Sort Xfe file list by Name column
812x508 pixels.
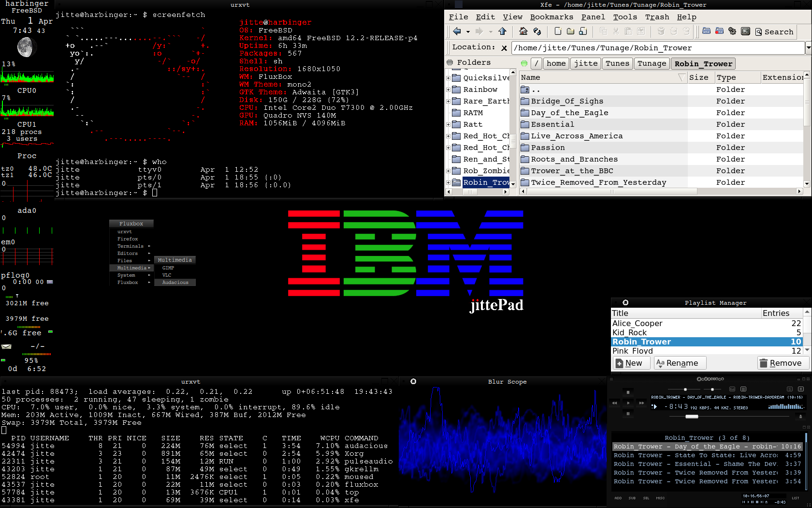[x=603, y=77]
